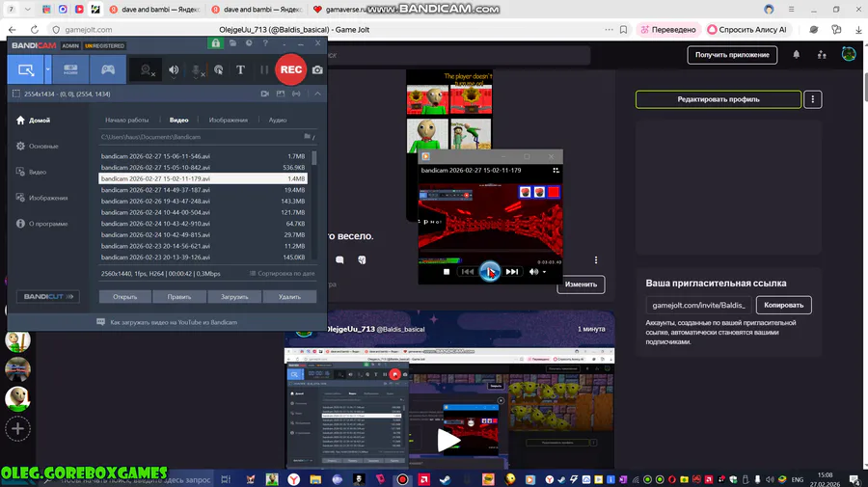Open Изображения settings in Bandicam sidebar

(x=42, y=198)
